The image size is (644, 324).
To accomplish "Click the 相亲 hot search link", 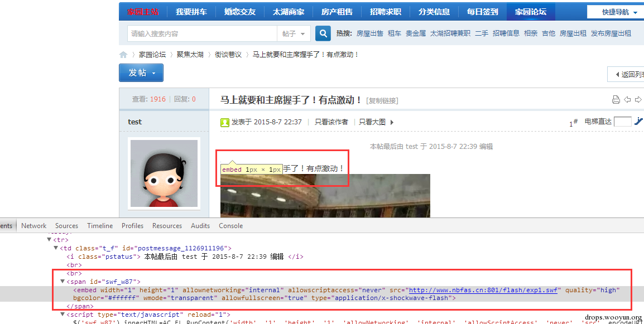I will [531, 33].
